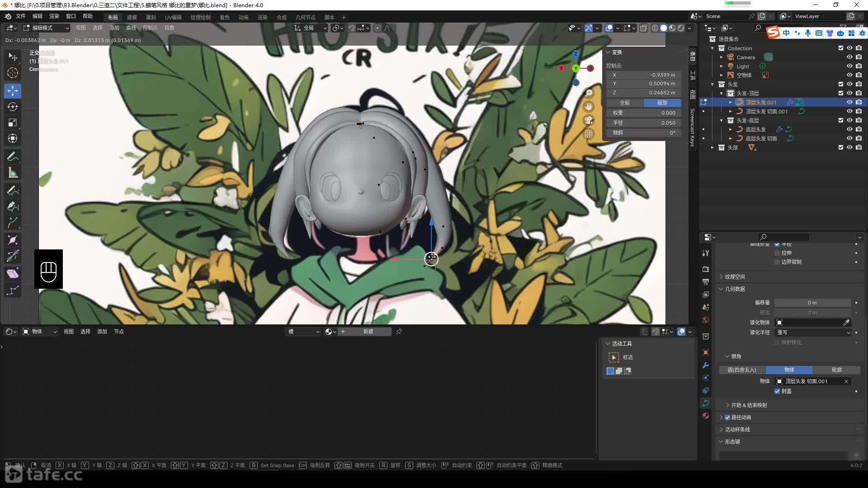Viewport: 868px width, 488px height.
Task: Hide the Light object via eye icon
Action: click(x=849, y=66)
